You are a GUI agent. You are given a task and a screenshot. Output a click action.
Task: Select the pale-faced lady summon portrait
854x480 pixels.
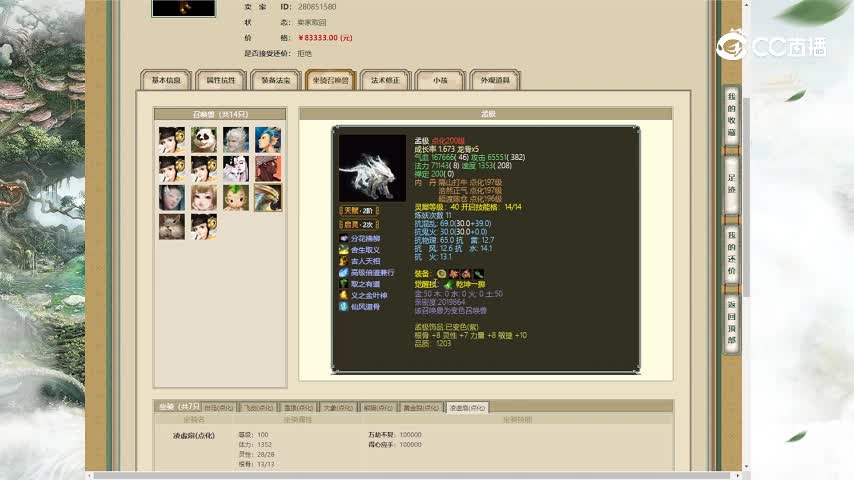click(236, 169)
